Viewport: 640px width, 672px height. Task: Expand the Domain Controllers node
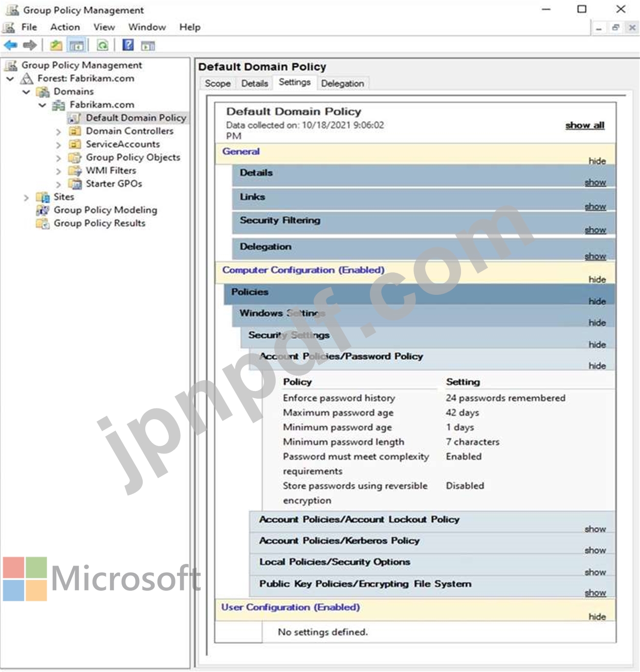58,132
